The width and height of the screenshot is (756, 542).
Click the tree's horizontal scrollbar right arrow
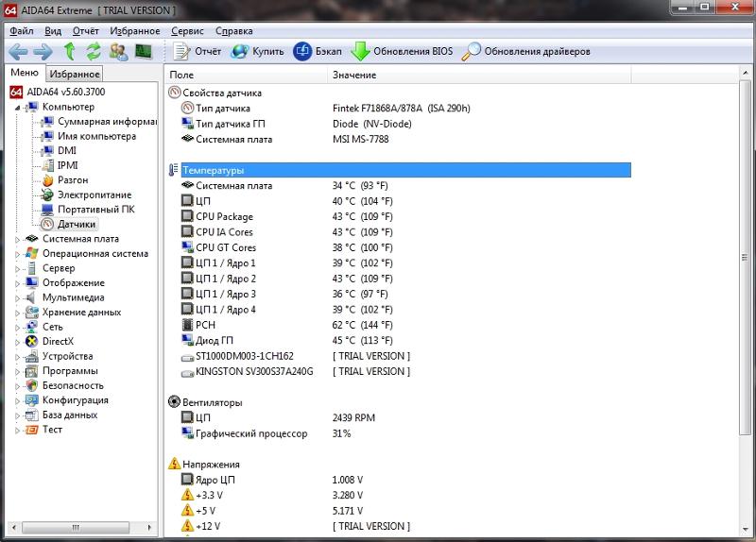pos(149,528)
